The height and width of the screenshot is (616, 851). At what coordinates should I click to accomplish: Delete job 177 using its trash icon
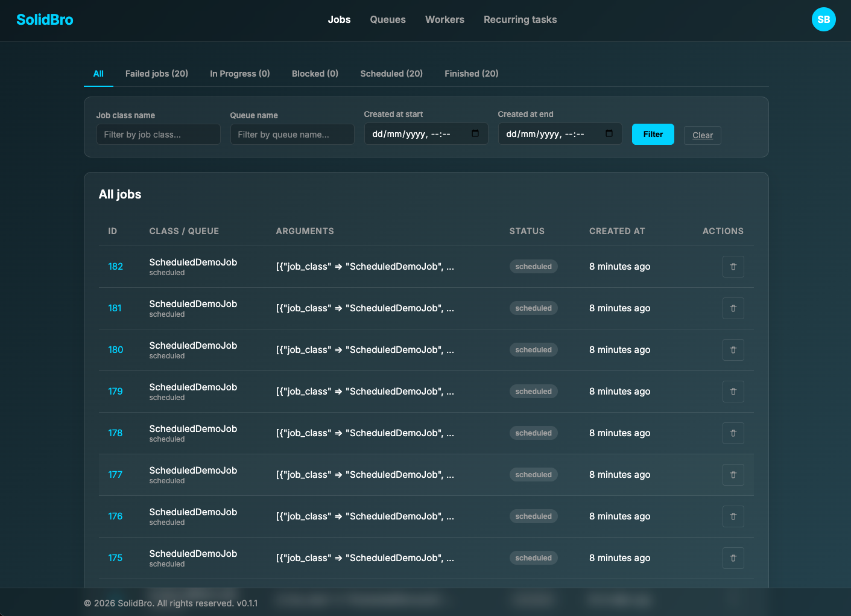[733, 474]
